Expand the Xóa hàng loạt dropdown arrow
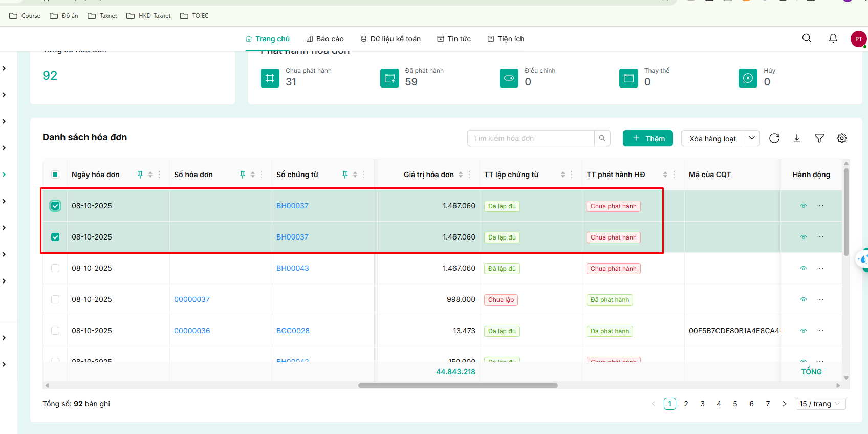 (752, 138)
